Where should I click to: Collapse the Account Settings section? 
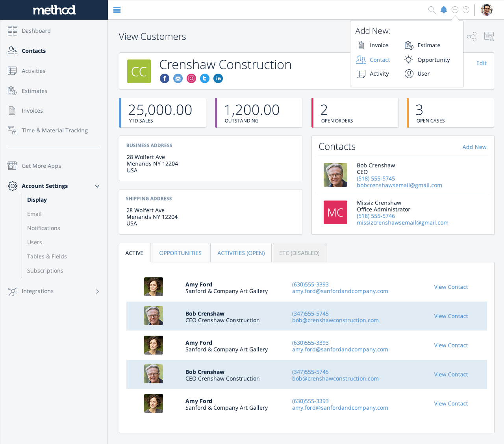click(x=97, y=186)
